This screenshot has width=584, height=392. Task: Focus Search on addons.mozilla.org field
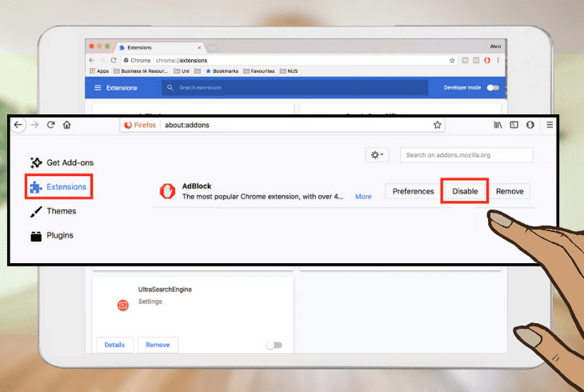pos(466,155)
